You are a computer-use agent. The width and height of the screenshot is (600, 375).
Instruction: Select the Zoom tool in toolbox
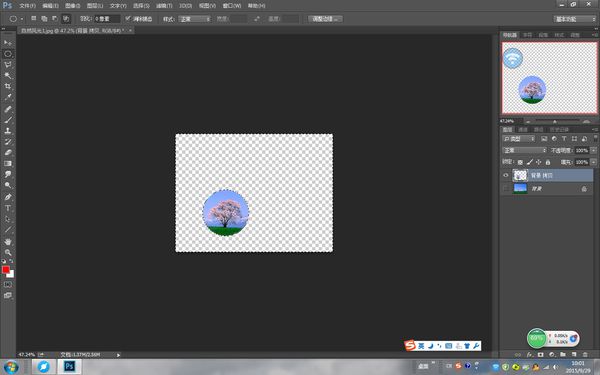(x=8, y=252)
